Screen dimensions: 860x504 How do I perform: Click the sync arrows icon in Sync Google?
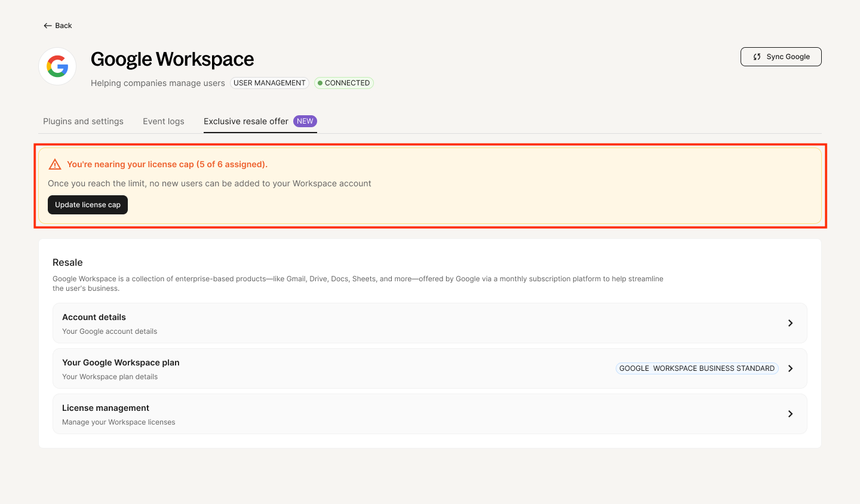[757, 57]
